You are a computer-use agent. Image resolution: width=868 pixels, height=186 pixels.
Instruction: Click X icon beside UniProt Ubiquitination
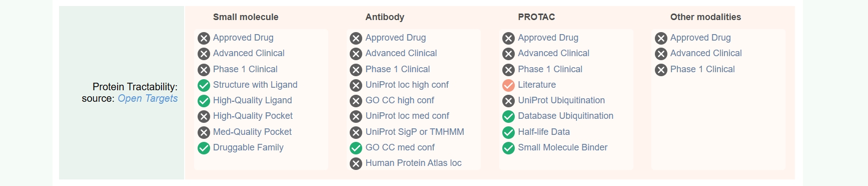508,101
